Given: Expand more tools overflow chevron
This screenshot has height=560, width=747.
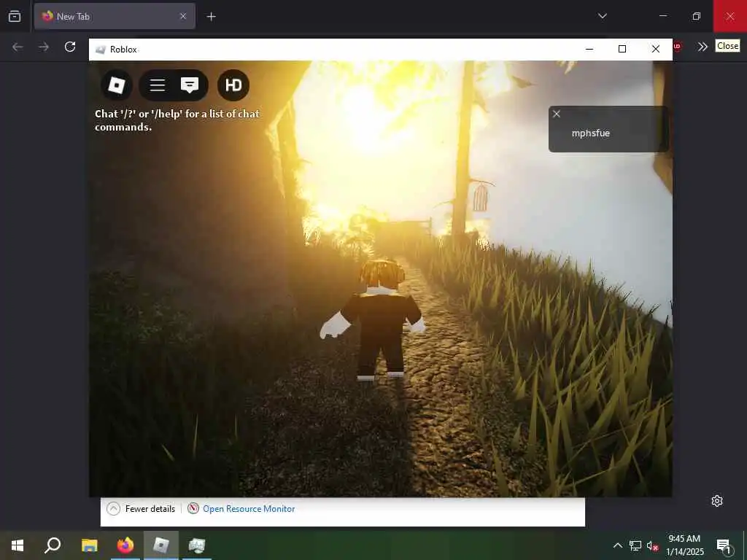Looking at the screenshot, I should coord(703,47).
